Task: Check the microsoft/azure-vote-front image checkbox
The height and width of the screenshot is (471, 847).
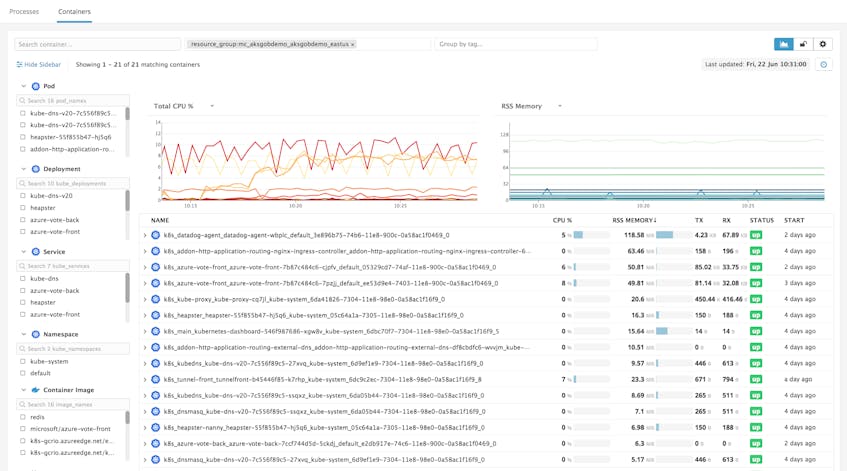Action: 23,429
